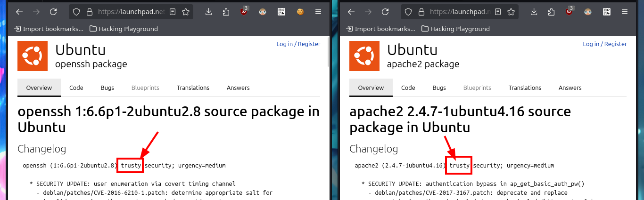The width and height of the screenshot is (644, 200).
Task: Click 'SECURITY UPDATE: user enumeration' changelog line
Action: coord(132,184)
